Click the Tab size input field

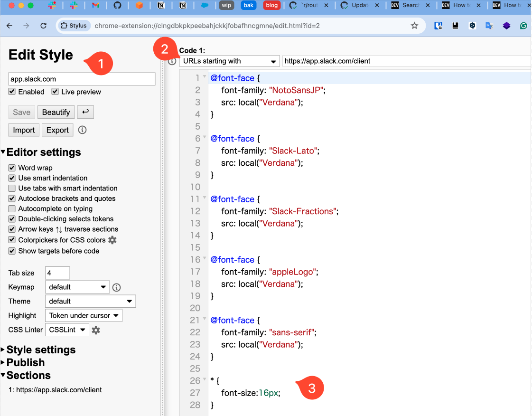[x=57, y=273]
